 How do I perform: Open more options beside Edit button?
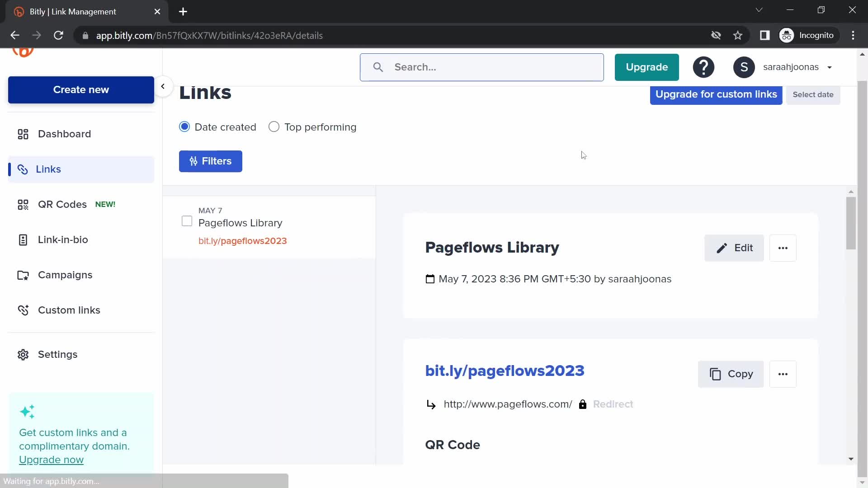[x=783, y=248]
